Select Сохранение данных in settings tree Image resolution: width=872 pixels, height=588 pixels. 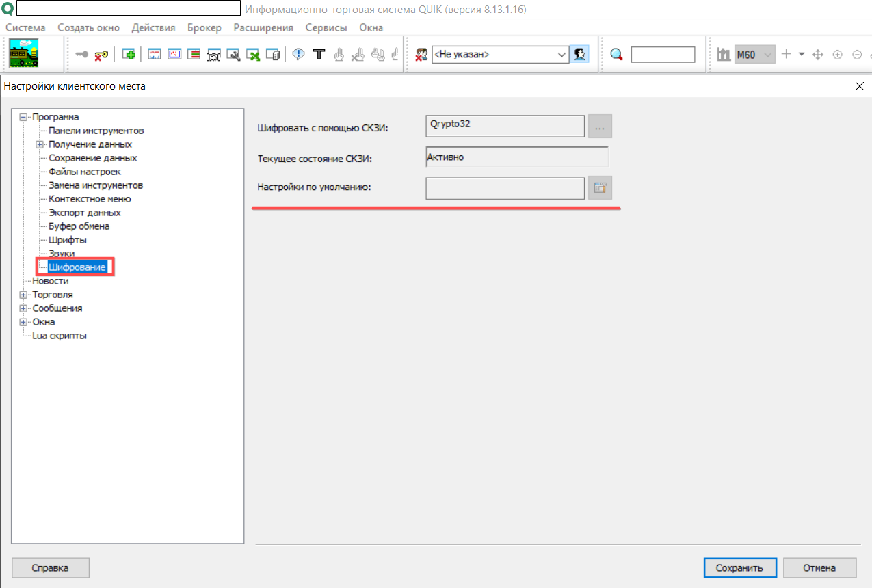[x=93, y=158]
